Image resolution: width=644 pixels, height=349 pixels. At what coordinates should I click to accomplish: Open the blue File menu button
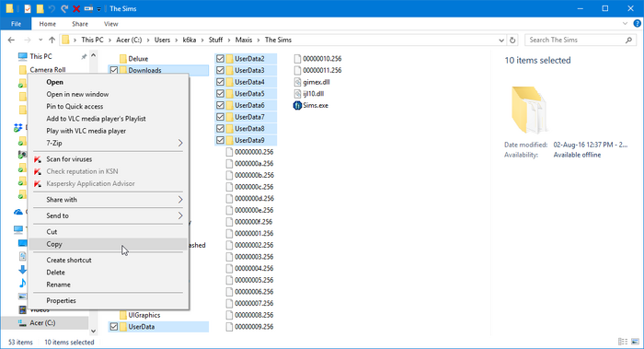point(16,24)
